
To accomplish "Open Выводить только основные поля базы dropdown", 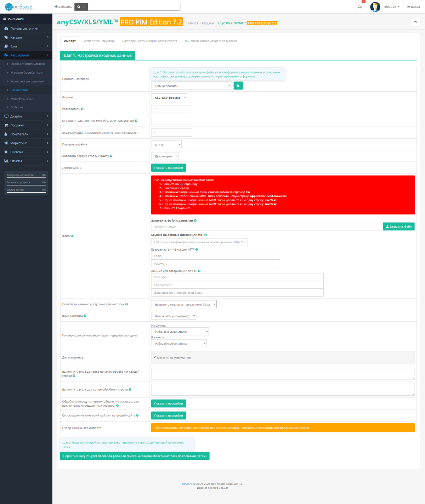I will (x=184, y=304).
